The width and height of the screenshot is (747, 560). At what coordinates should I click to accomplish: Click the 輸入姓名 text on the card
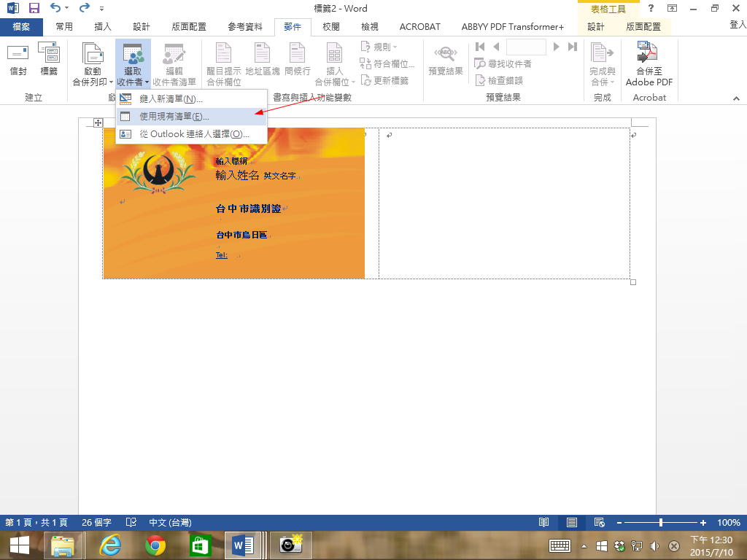237,175
